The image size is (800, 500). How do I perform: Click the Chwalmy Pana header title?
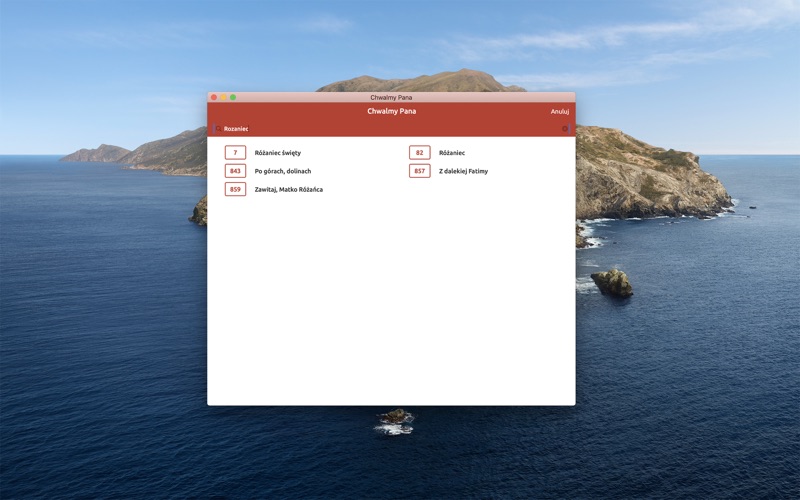click(x=391, y=111)
